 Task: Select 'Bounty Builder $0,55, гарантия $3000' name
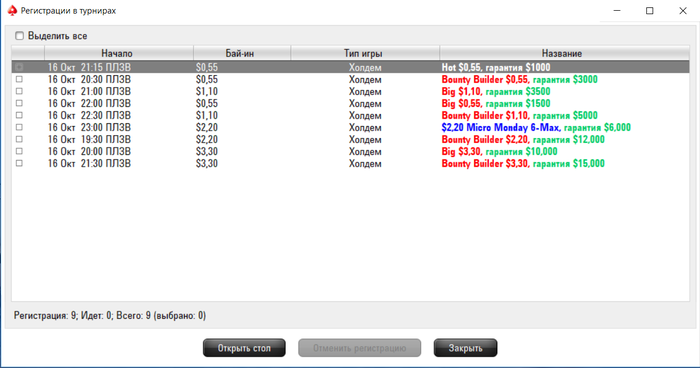pos(520,79)
